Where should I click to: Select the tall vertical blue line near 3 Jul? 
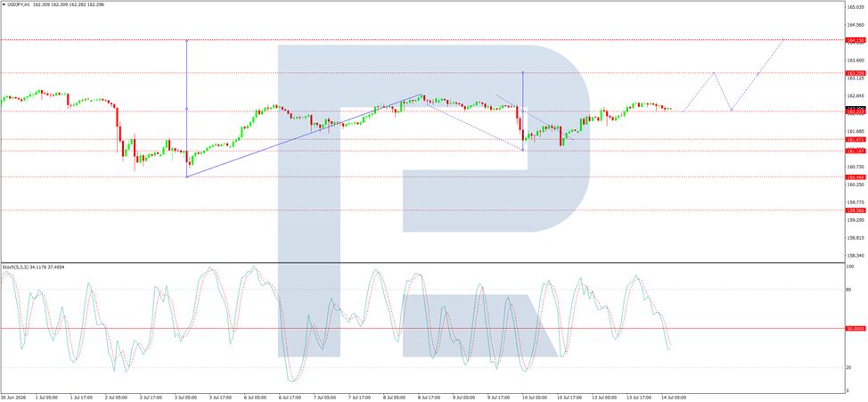click(186, 109)
